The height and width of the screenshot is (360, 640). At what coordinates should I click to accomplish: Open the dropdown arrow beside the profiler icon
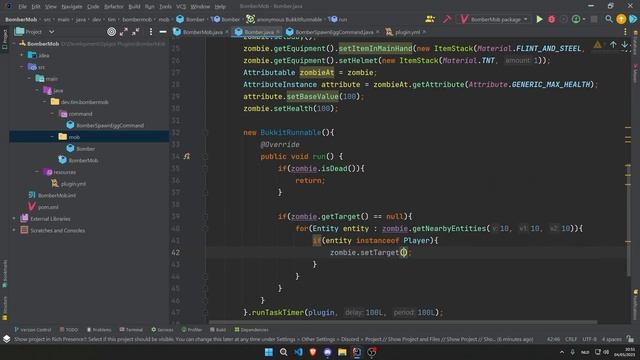tap(584, 19)
